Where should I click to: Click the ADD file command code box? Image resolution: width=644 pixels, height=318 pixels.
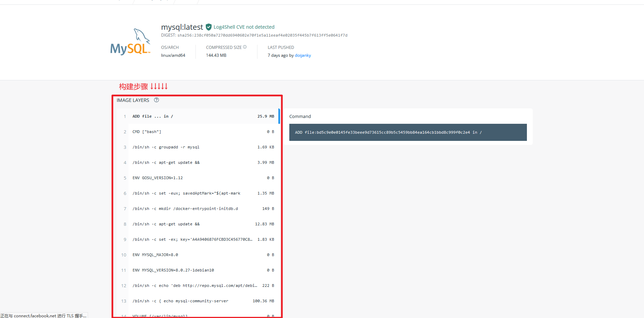coord(408,132)
